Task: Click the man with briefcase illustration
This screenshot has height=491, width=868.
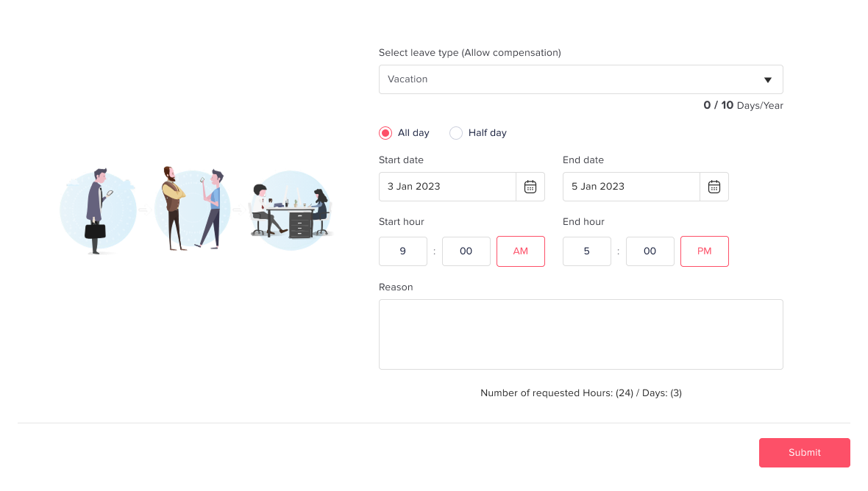Action: [97, 211]
